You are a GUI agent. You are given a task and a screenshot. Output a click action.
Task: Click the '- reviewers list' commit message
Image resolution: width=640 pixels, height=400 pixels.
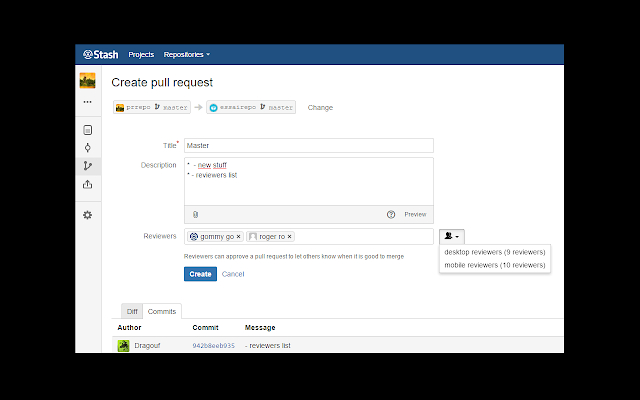tap(268, 346)
